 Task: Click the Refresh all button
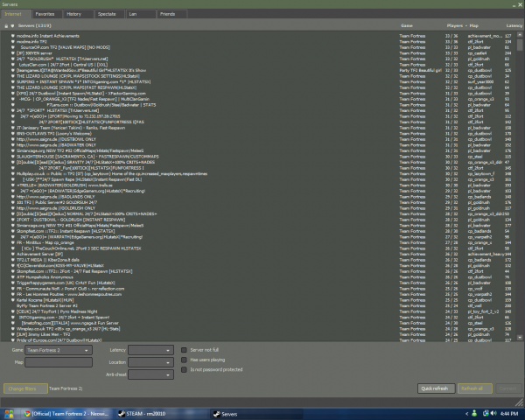(x=474, y=388)
